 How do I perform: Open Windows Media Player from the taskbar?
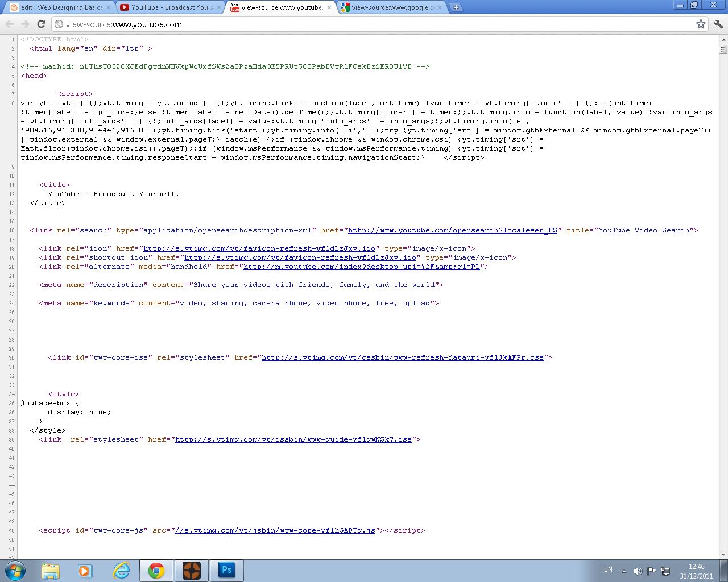(86, 570)
